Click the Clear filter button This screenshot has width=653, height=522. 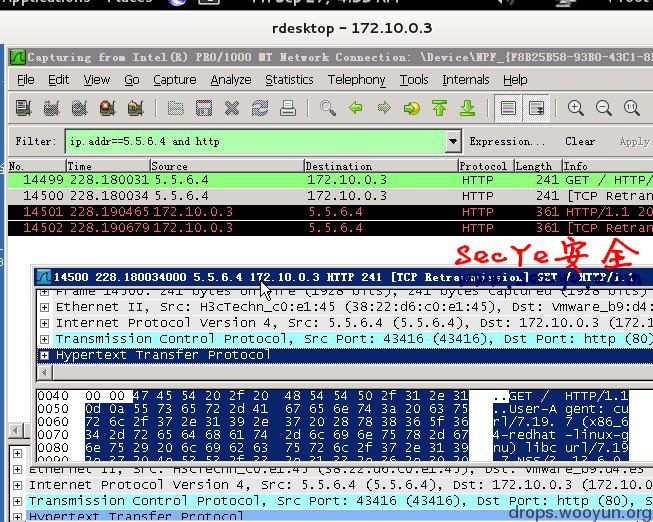click(580, 142)
